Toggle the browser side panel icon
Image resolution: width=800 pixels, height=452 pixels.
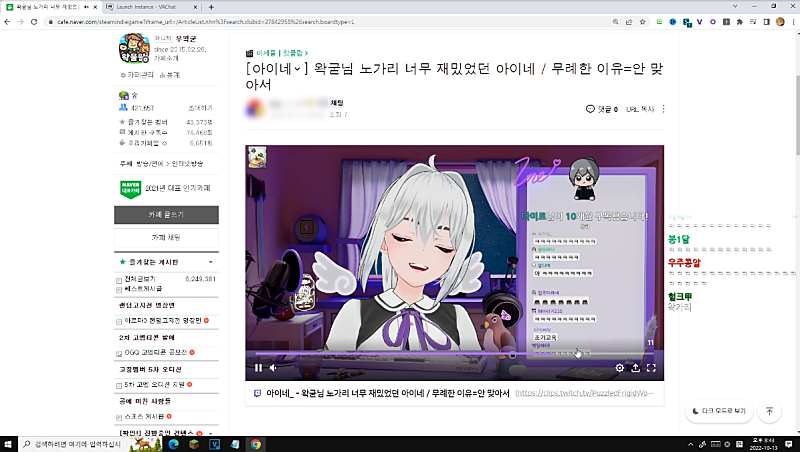tap(766, 22)
